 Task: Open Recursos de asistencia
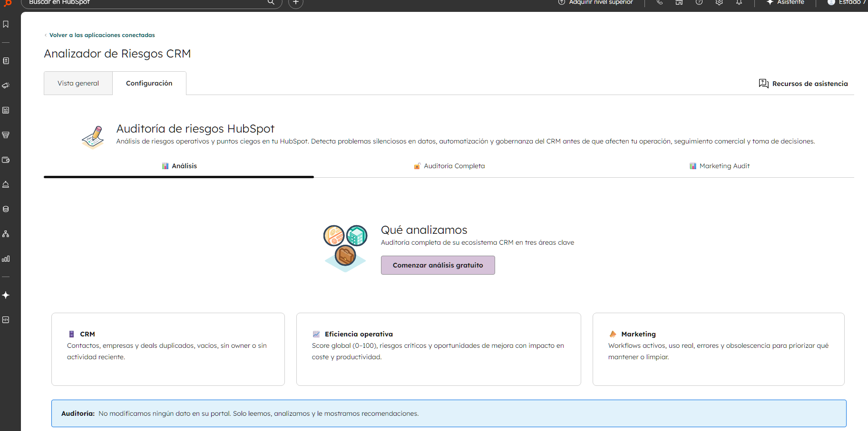[803, 83]
